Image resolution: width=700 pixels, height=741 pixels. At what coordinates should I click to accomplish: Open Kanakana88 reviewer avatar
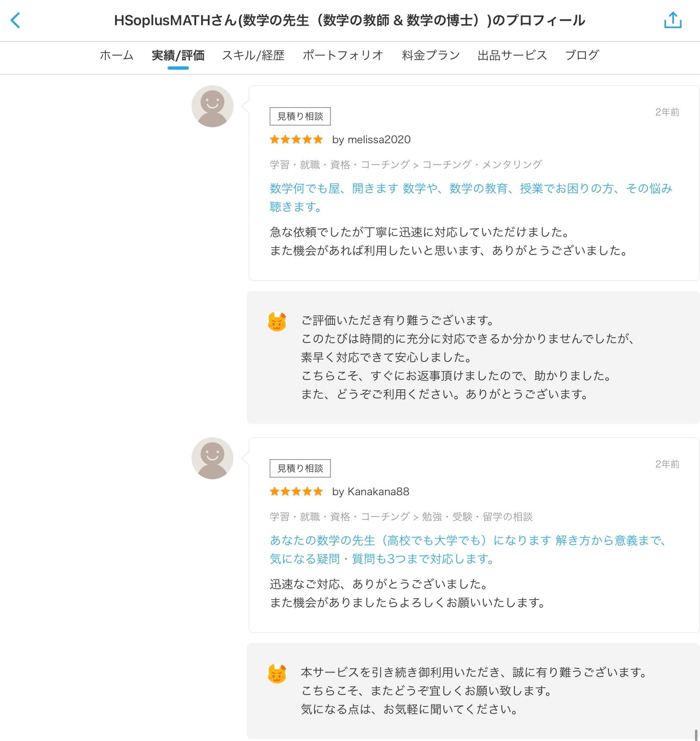212,458
